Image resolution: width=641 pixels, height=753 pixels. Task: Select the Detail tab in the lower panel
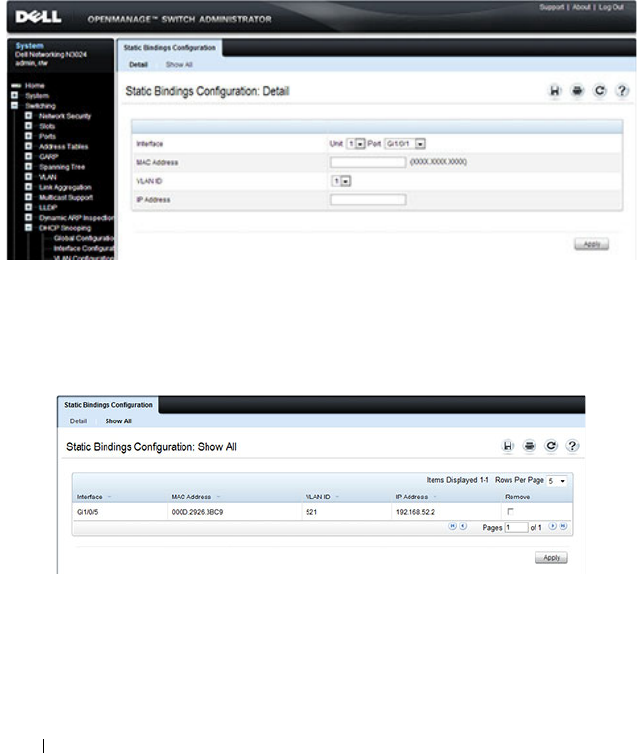78,421
